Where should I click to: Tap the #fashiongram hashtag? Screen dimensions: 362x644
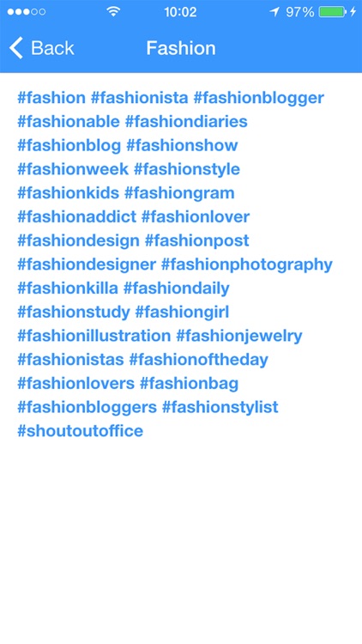(179, 193)
